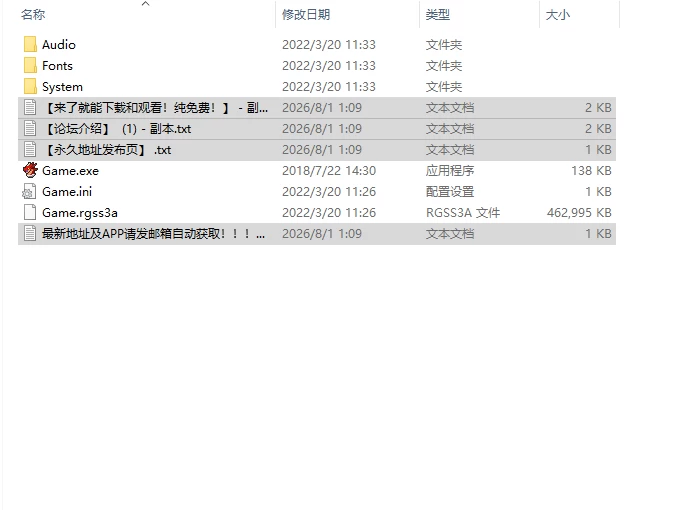Select 【来了就能下载和观看！纯免费！】 file name

pos(155,108)
